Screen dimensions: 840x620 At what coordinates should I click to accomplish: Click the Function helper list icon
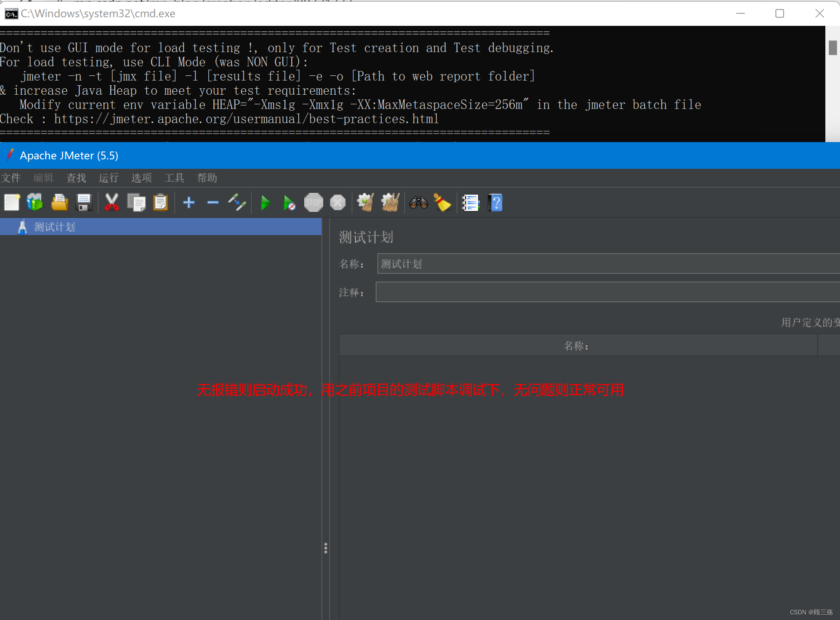pyautogui.click(x=470, y=202)
